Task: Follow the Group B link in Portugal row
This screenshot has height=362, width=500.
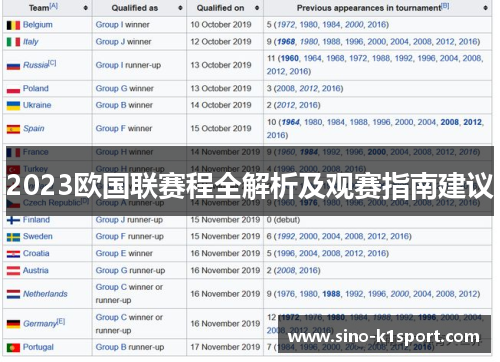Action: [x=111, y=347]
